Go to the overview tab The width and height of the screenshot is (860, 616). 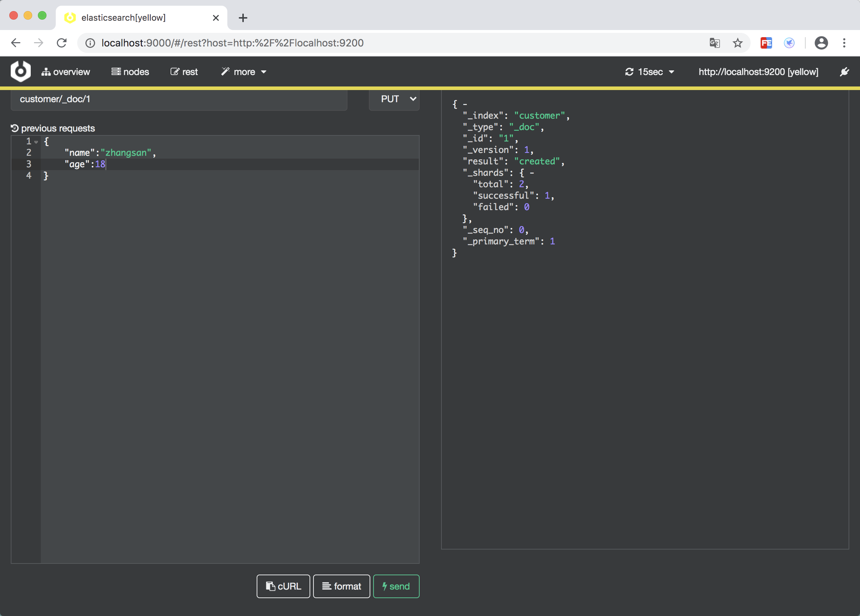click(x=66, y=72)
